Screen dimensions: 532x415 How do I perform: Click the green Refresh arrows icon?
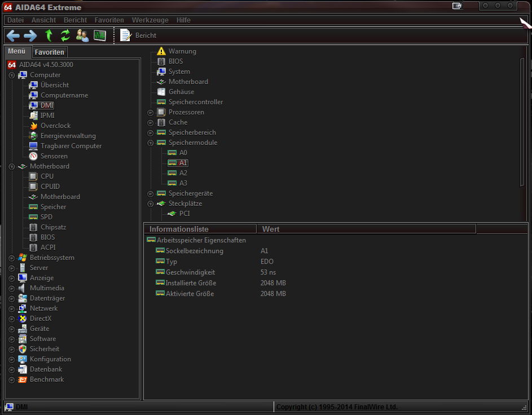point(65,36)
